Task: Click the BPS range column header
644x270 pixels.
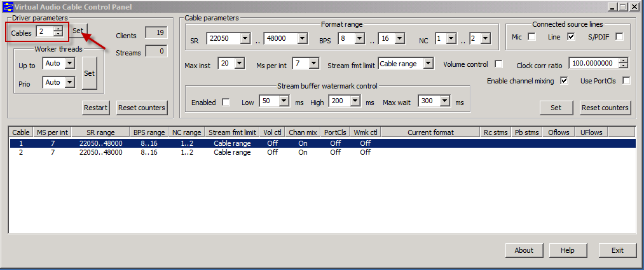Action: pos(149,132)
